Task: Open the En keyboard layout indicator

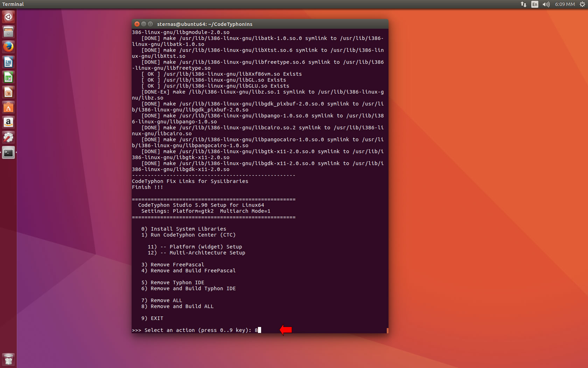Action: 534,4
